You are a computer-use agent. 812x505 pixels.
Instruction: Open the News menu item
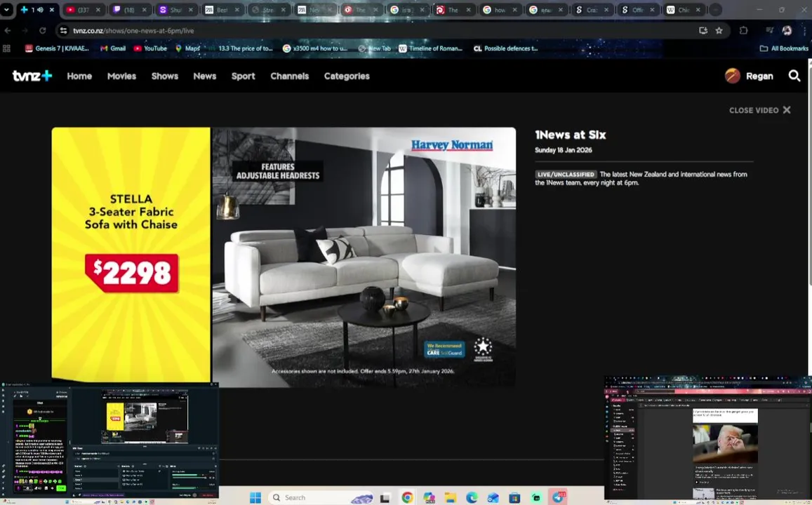204,76
